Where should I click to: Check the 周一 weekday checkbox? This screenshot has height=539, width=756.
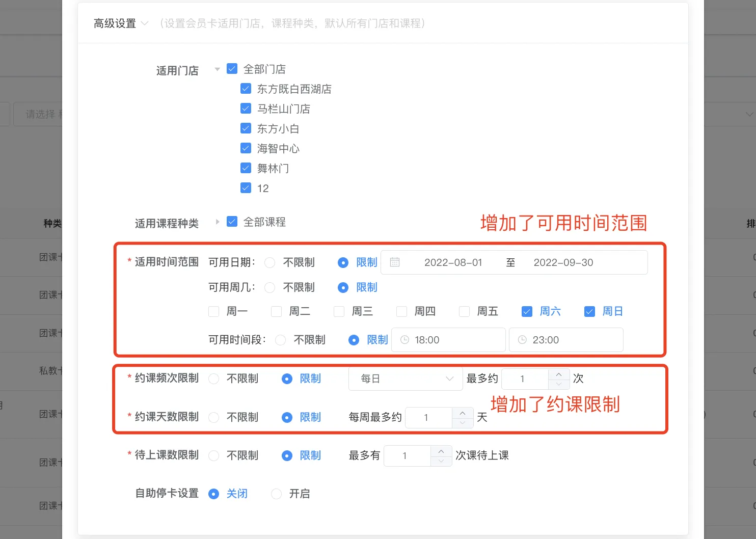point(214,311)
